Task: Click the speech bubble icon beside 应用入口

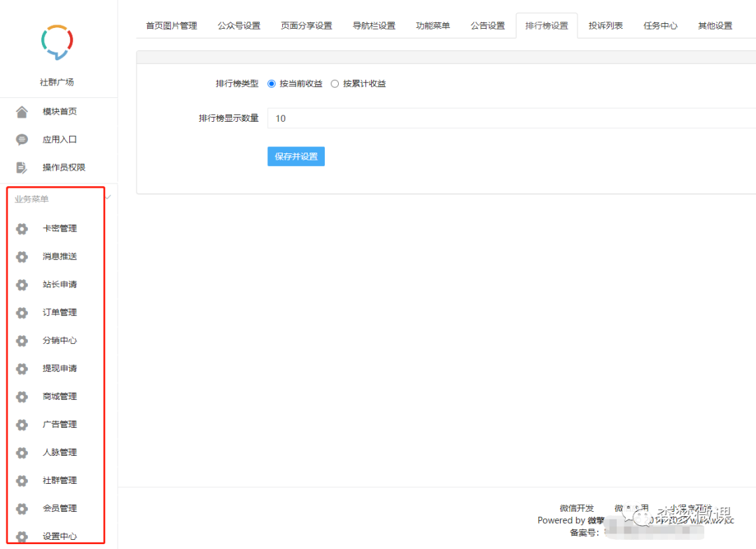Action: coord(21,139)
